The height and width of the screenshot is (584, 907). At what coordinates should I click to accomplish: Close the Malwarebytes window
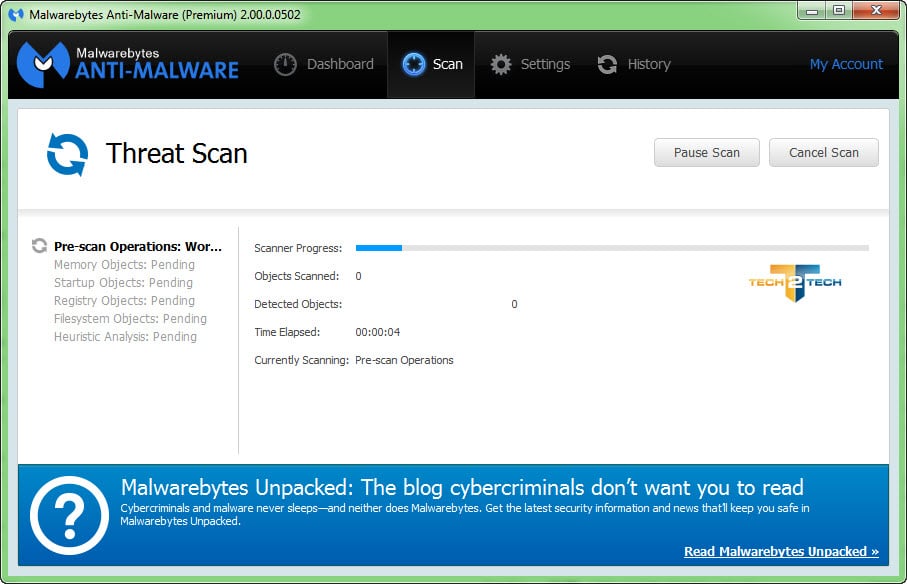click(876, 10)
